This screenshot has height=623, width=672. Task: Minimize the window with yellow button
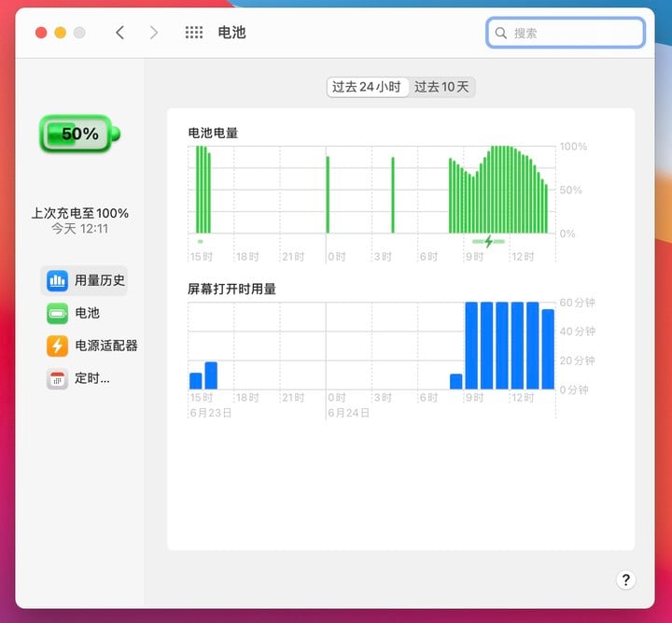(x=60, y=33)
